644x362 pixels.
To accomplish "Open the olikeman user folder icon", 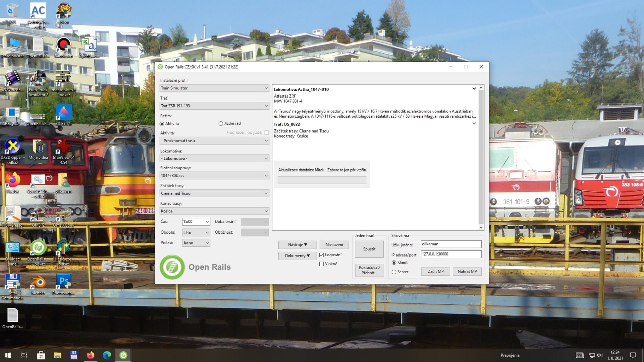I will click(x=64, y=182).
